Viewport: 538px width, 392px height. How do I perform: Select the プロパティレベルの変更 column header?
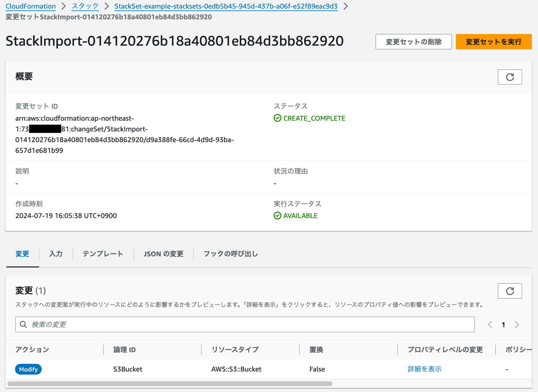point(445,350)
